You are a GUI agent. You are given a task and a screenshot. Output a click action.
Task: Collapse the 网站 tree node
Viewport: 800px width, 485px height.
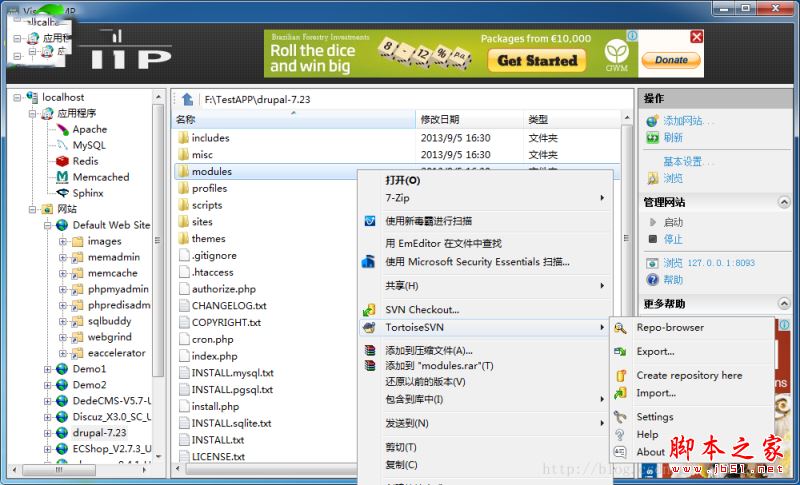(33, 209)
